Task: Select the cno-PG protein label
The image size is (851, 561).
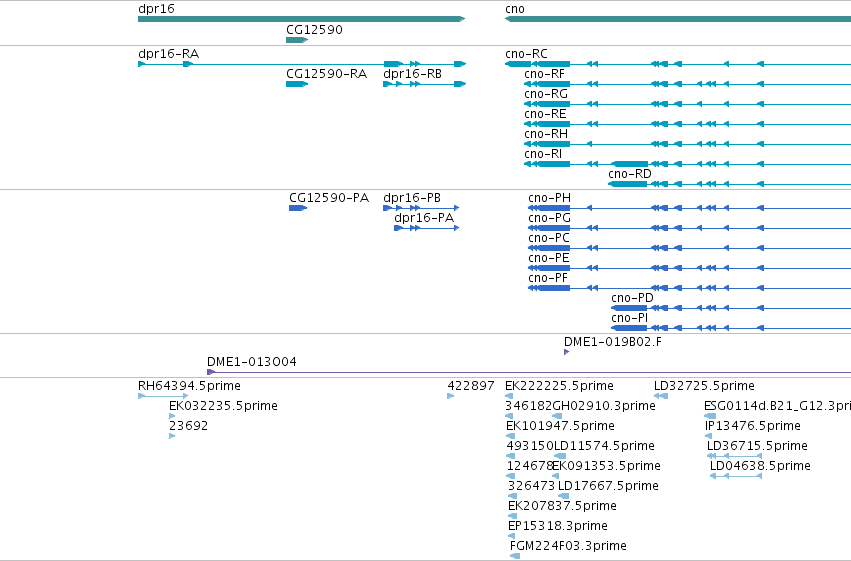Action: [549, 218]
